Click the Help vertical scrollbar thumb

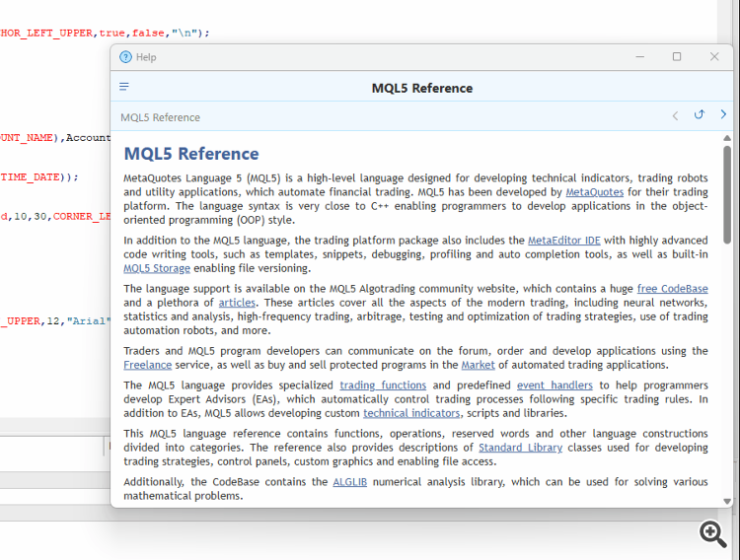[727, 194]
